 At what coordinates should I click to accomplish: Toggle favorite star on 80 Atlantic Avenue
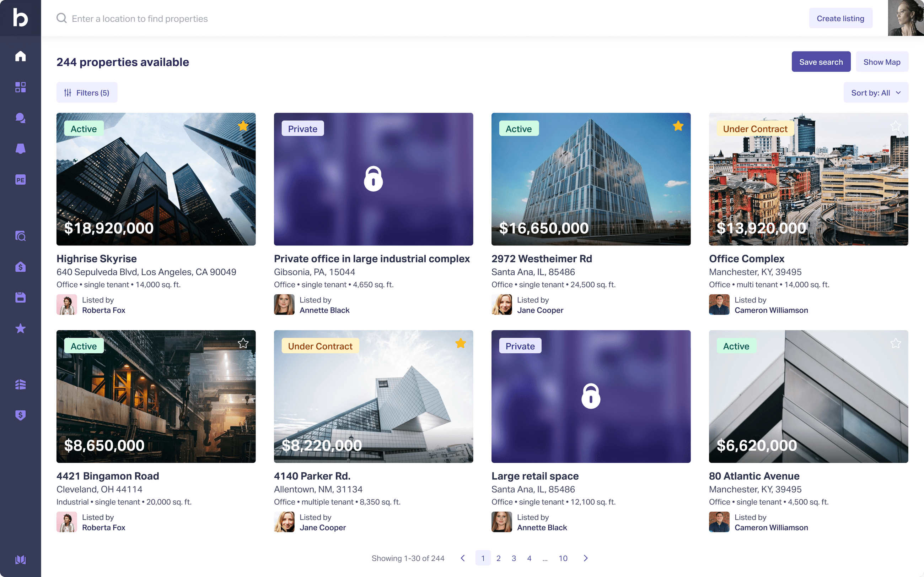click(x=895, y=343)
